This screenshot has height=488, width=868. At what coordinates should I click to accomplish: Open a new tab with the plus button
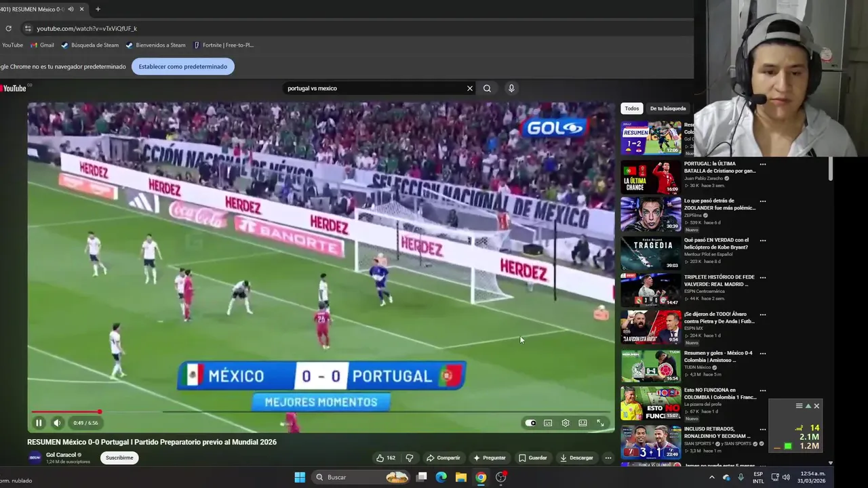tap(98, 9)
